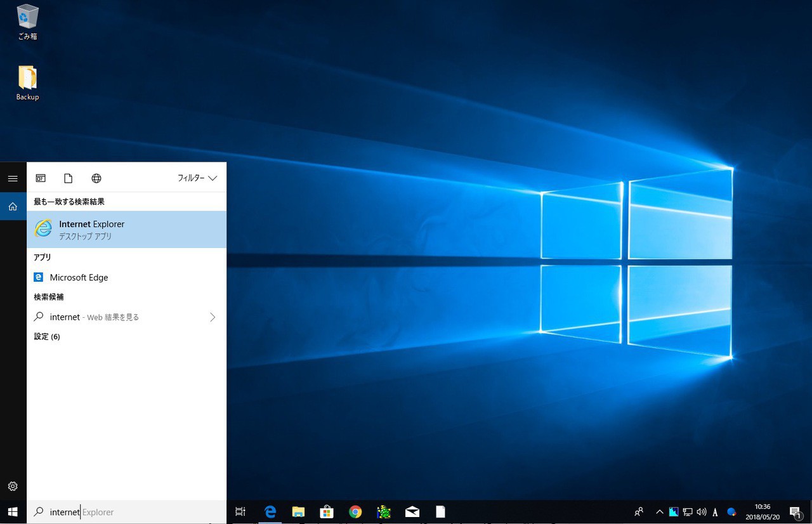Image resolution: width=812 pixels, height=524 pixels.
Task: Select the Documents filter icon in search panel
Action: pyautogui.click(x=69, y=178)
